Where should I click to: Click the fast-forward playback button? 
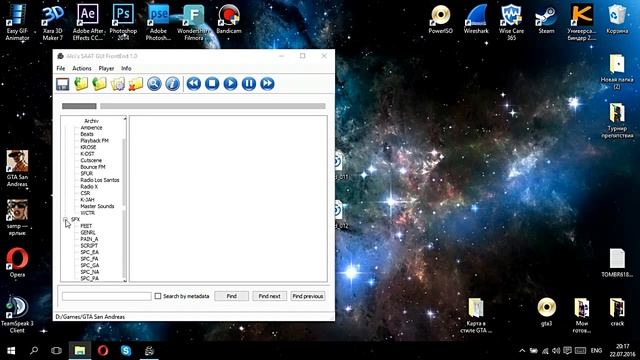pos(267,84)
